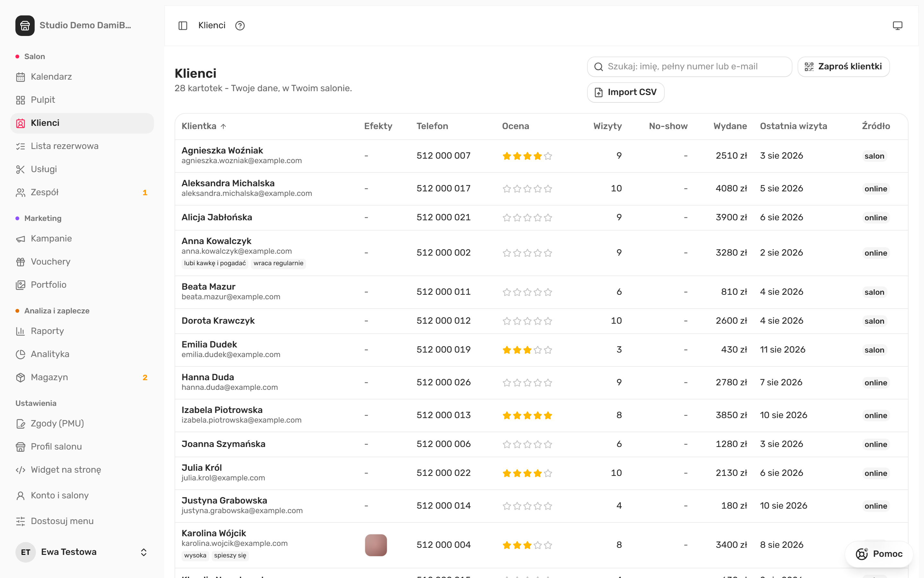Click the monitor display icon at top right
The width and height of the screenshot is (924, 578).
tap(897, 26)
